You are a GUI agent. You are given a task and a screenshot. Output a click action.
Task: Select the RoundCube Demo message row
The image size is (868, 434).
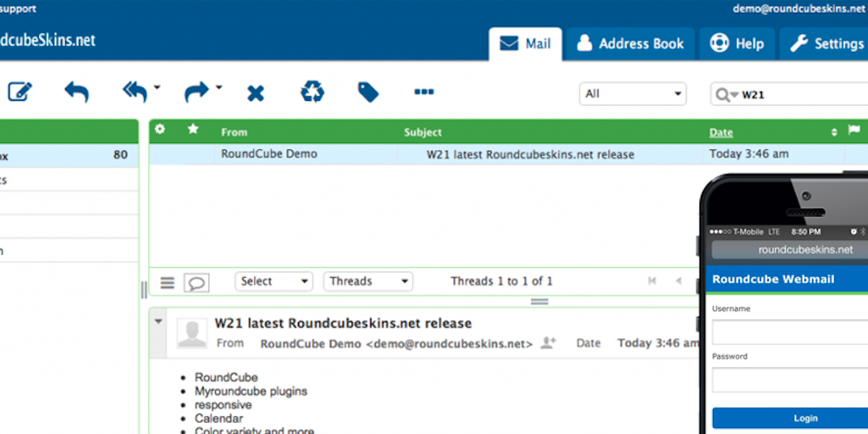(509, 154)
